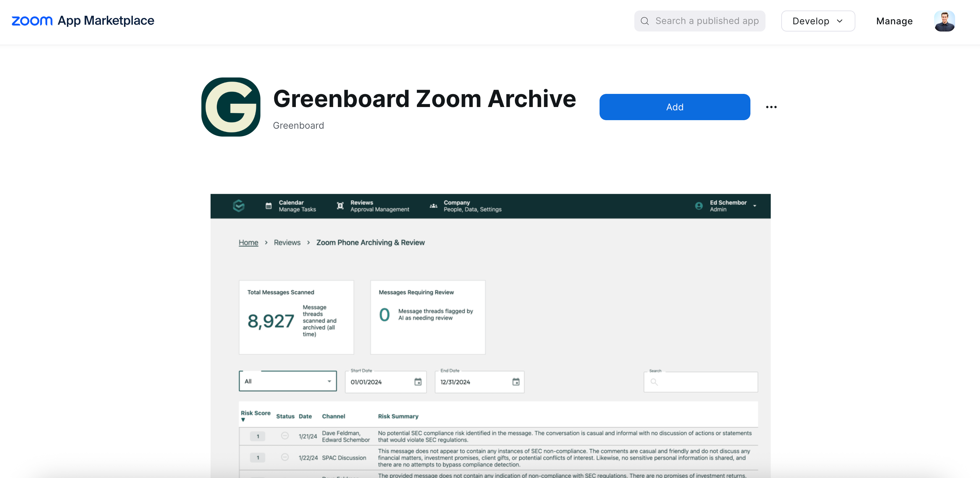Viewport: 980px width, 478px height.
Task: Click the Company people icon in navbar
Action: coord(433,206)
